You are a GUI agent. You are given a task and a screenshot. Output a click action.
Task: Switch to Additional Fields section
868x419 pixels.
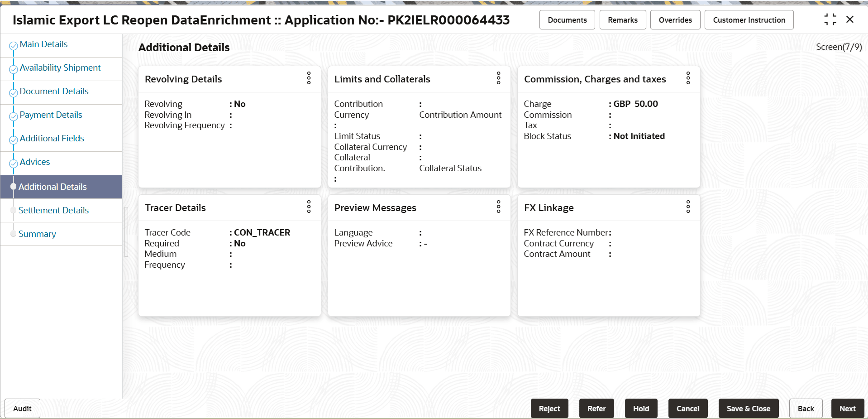pos(52,138)
